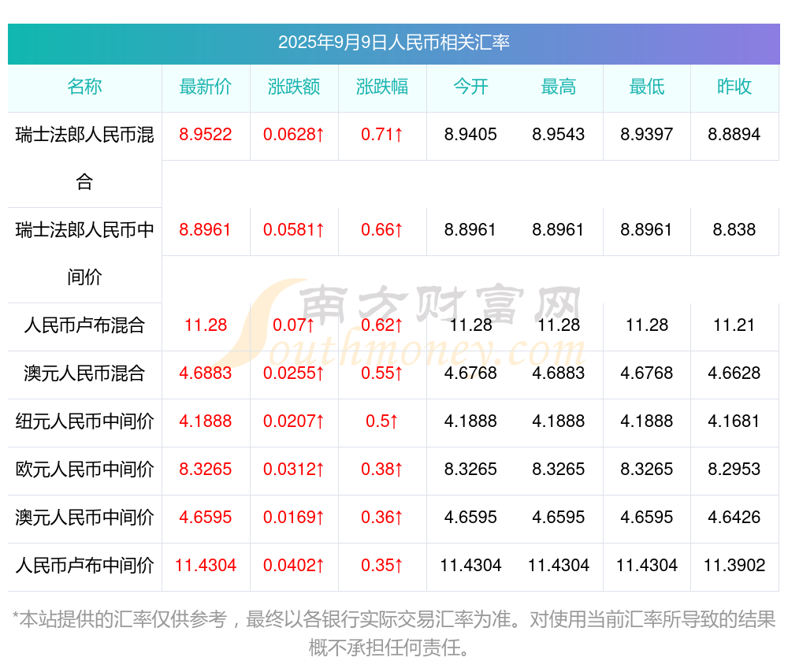Viewport: 788px width, 672px height.
Task: Click change percent 0.38↑
Action: (x=382, y=470)
